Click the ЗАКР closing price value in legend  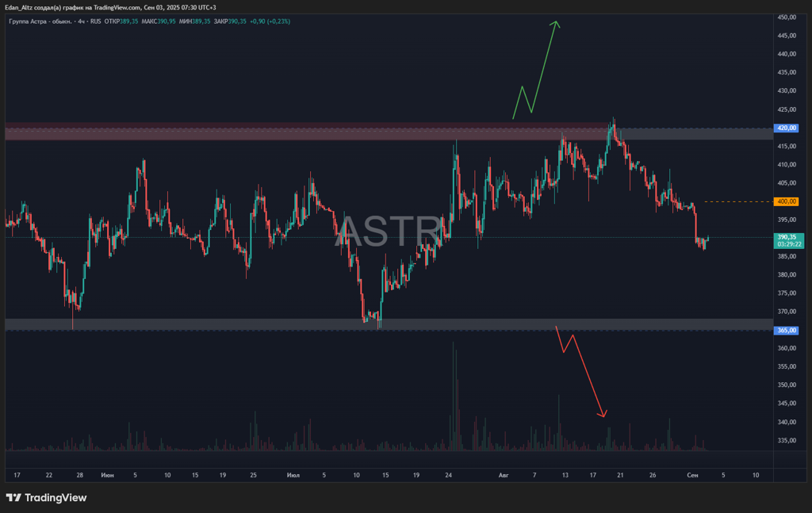237,21
